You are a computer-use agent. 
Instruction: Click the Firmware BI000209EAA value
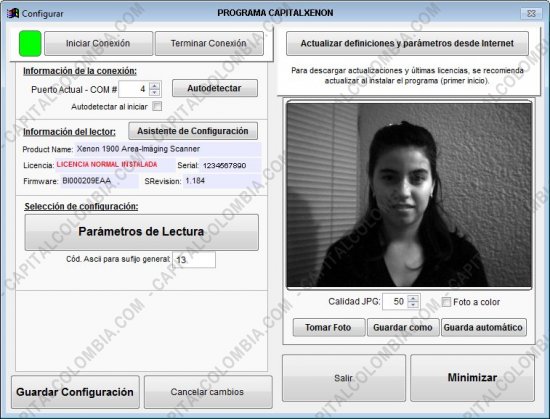(100, 181)
